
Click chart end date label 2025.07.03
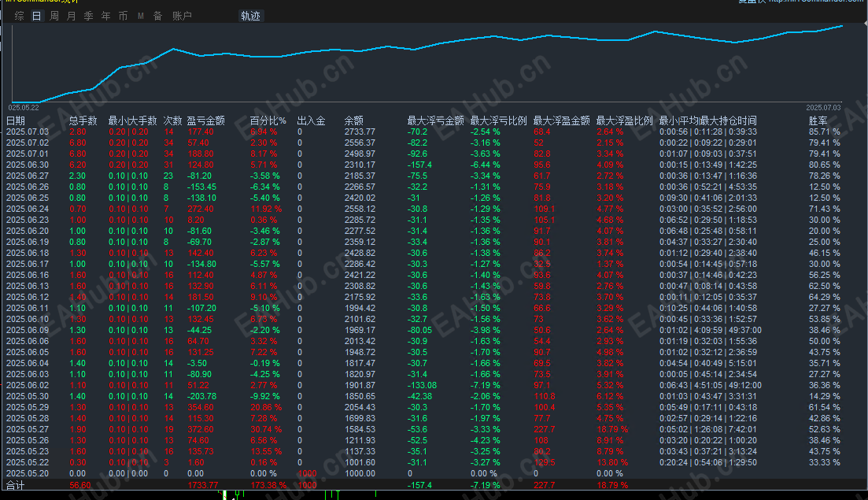pyautogui.click(x=823, y=107)
